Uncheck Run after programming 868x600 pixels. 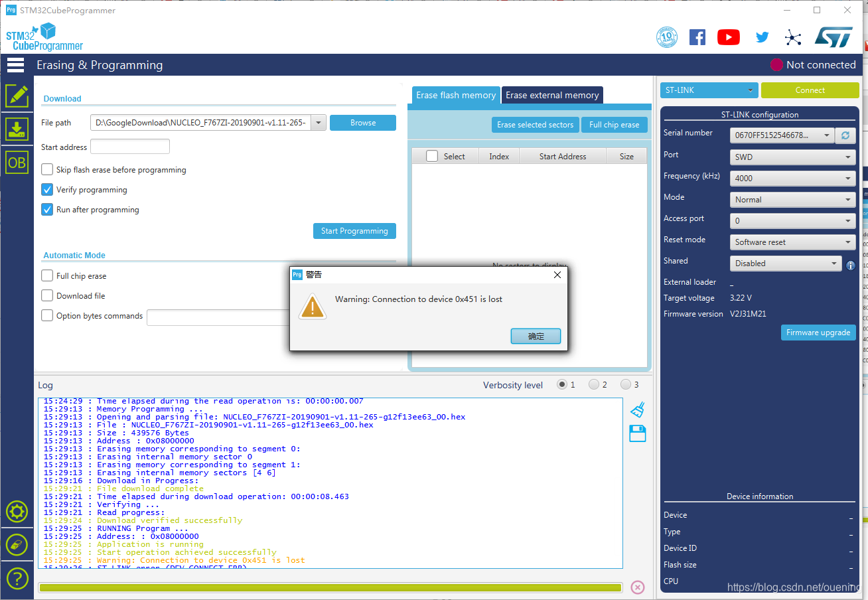(x=47, y=210)
